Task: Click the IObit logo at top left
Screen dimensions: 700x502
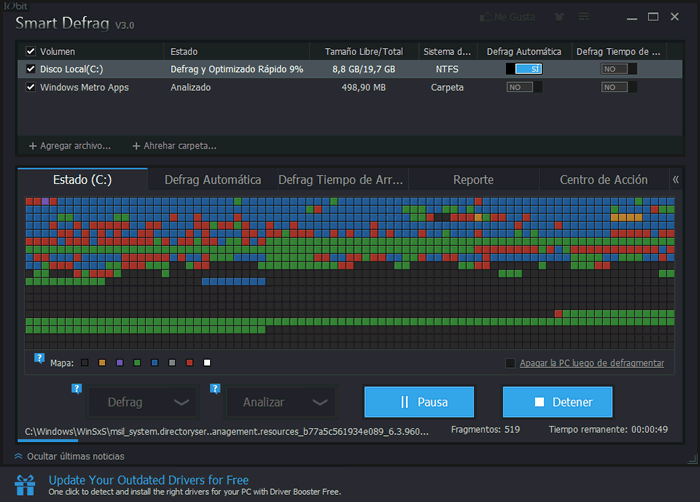Action: point(16,6)
